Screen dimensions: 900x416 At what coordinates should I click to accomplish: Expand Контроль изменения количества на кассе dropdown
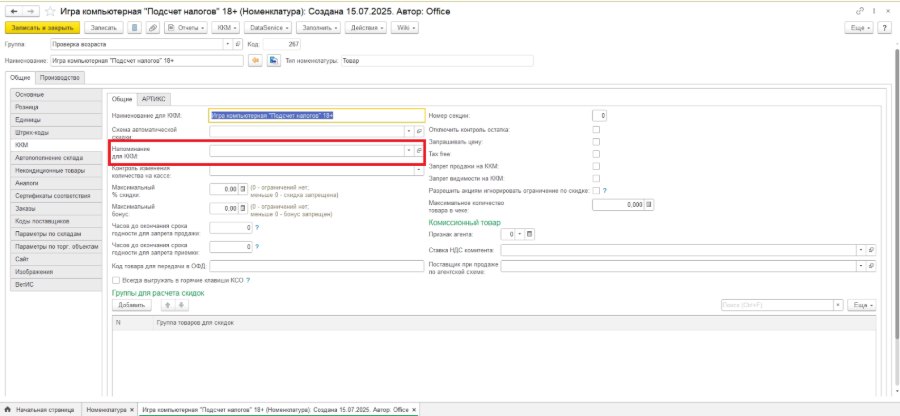click(x=419, y=170)
